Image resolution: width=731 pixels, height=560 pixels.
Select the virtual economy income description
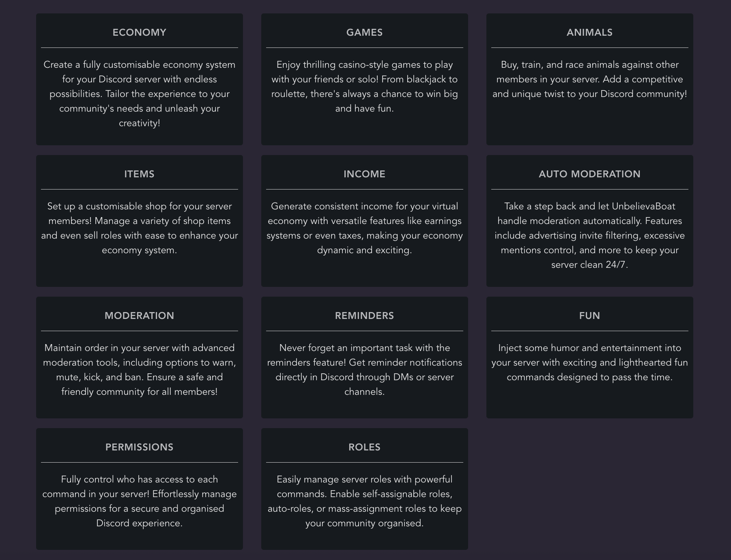click(x=364, y=228)
